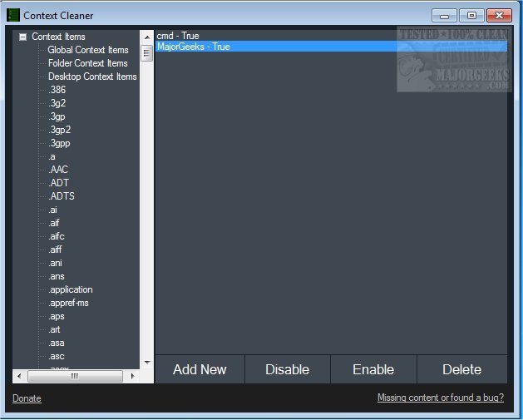Image resolution: width=523 pixels, height=420 pixels.
Task: Select the .386 extension
Action: 57,90
